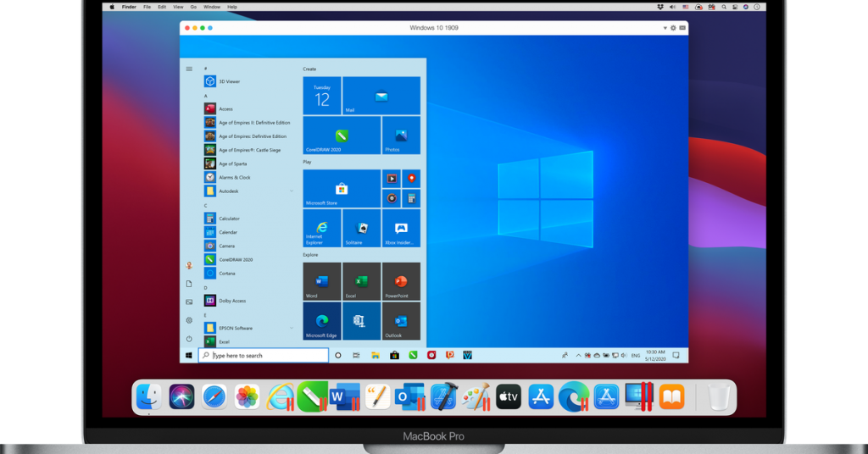Click the blue Coherence mode window button

[210, 28]
